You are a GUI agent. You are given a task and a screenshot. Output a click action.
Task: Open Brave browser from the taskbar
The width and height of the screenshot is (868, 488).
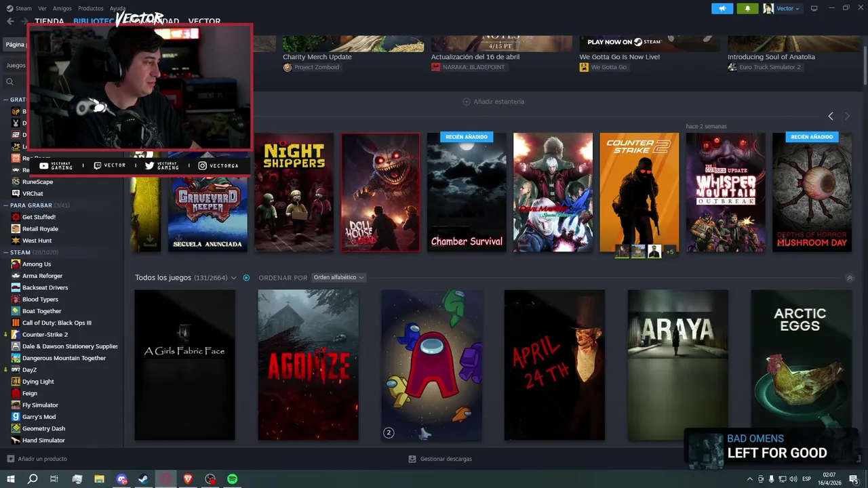tap(188, 479)
